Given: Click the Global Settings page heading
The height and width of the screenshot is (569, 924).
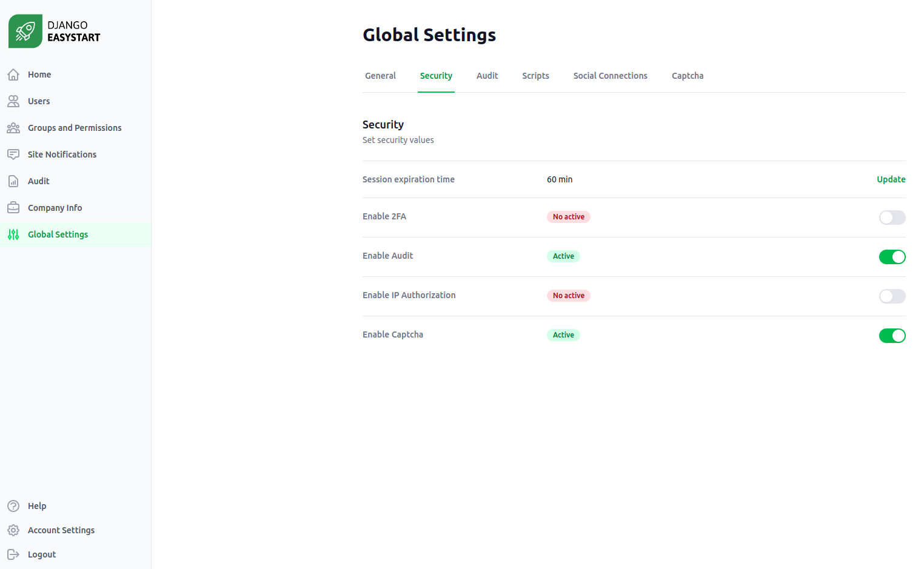Looking at the screenshot, I should [x=429, y=35].
